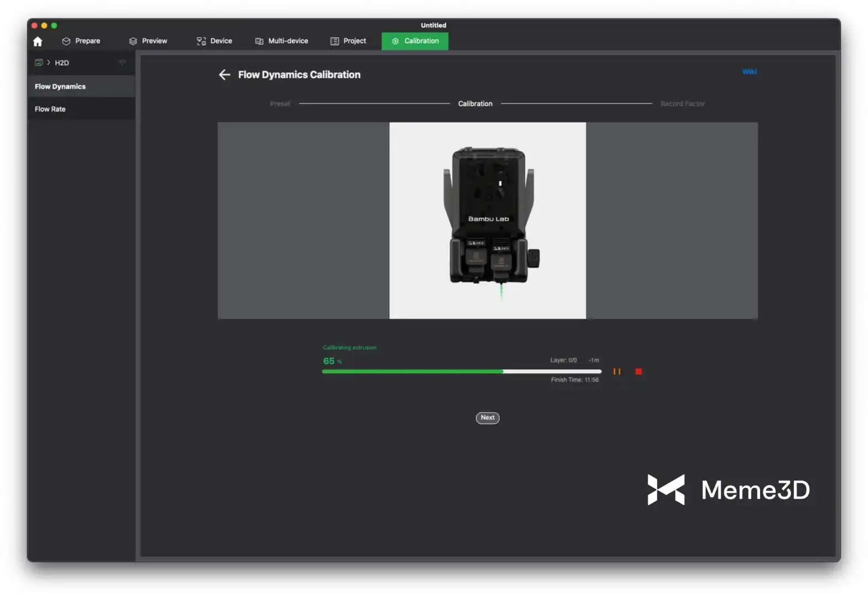Stop the calibration with the red square
868x598 pixels.
coord(638,372)
